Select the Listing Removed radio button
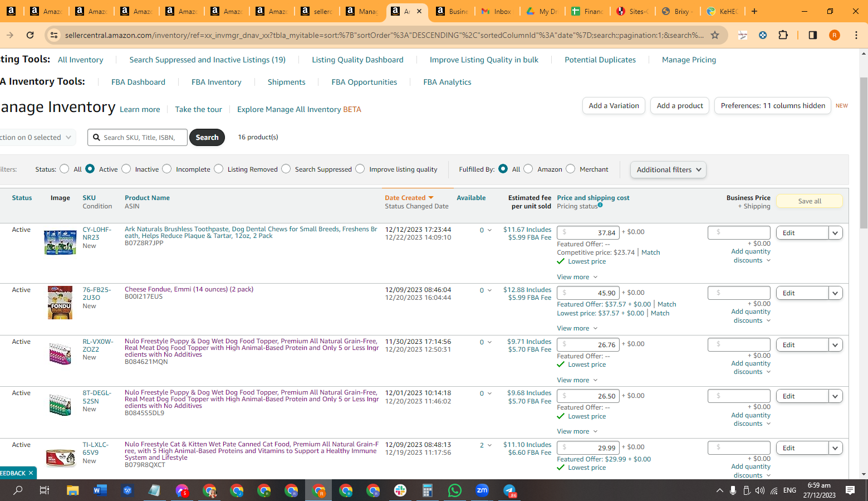 click(218, 169)
